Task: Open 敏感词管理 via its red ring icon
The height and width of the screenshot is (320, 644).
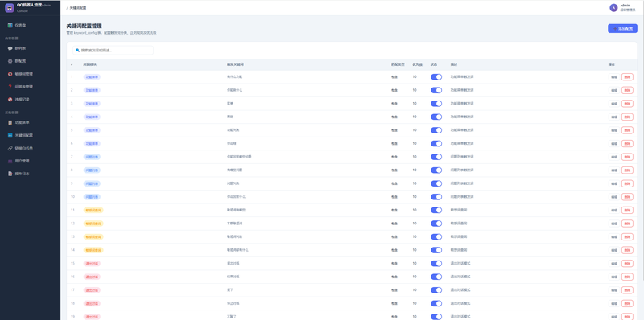Action: pos(10,74)
